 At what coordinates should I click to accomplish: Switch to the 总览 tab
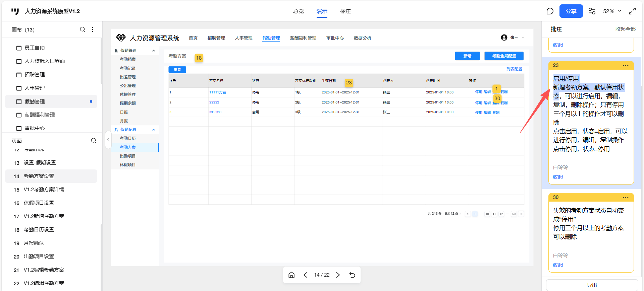(x=298, y=11)
